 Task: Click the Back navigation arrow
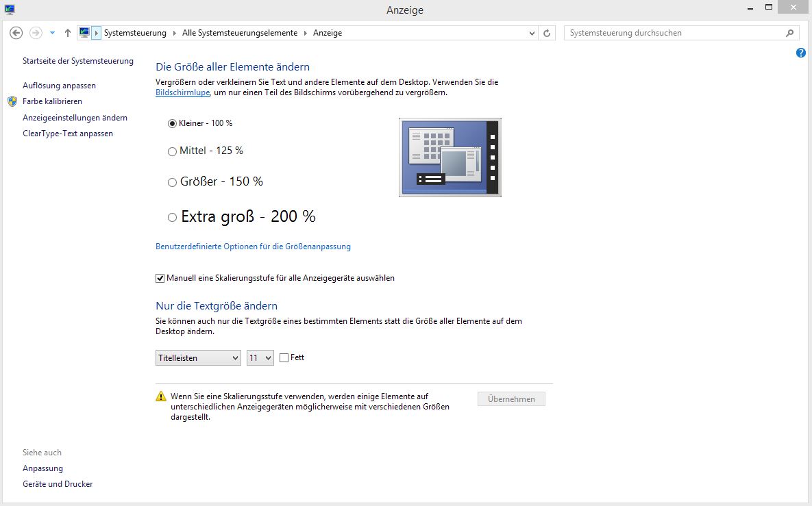click(16, 33)
